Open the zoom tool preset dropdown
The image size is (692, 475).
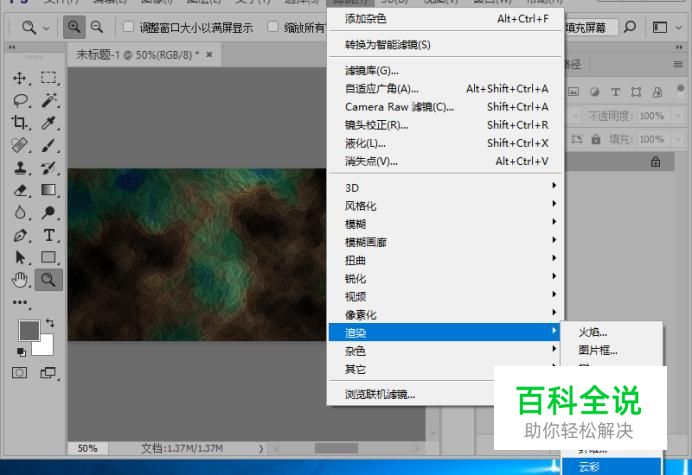click(46, 28)
